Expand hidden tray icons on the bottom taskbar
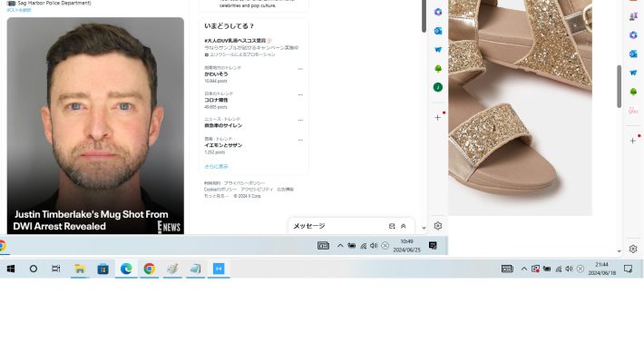The width and height of the screenshot is (644, 362). [x=524, y=269]
